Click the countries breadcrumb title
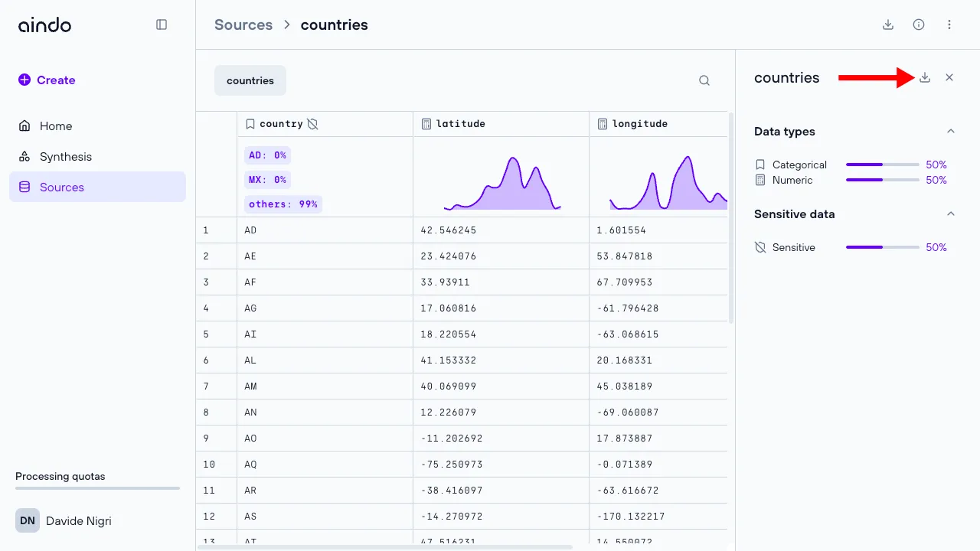This screenshot has width=980, height=551. [334, 24]
